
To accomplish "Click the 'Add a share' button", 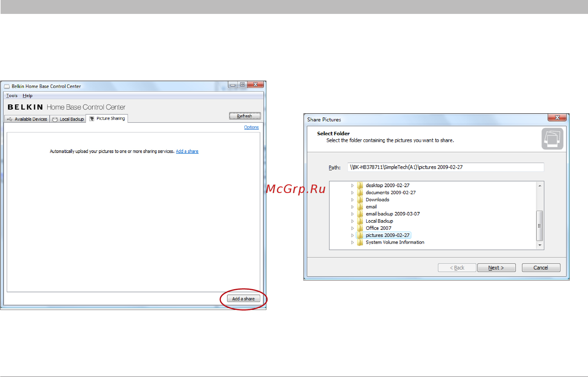I will coord(243,299).
